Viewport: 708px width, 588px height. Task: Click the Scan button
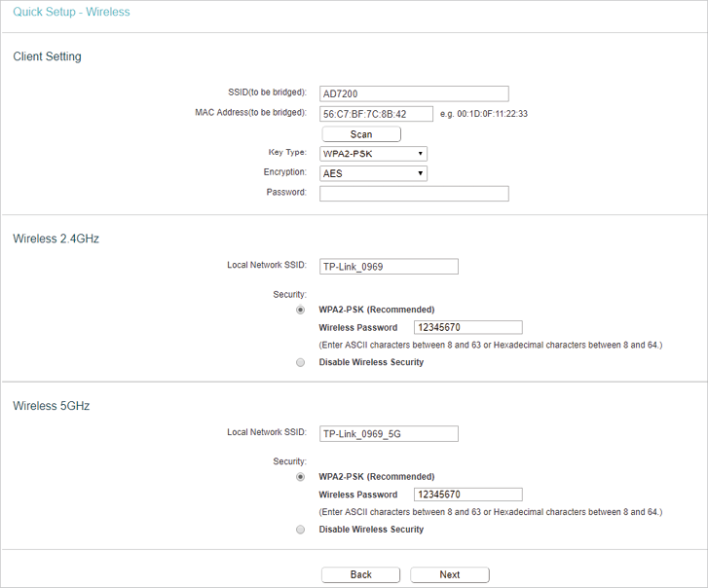(x=361, y=134)
